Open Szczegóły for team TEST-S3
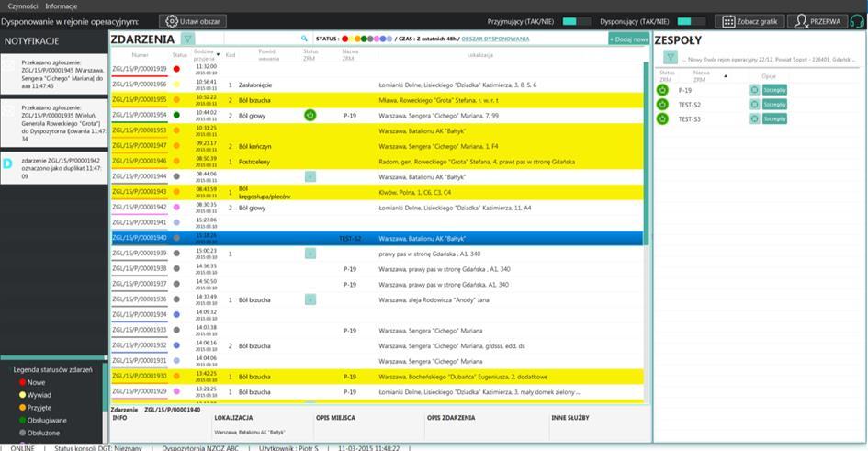Viewport: 868px width, 451px height. tap(774, 118)
